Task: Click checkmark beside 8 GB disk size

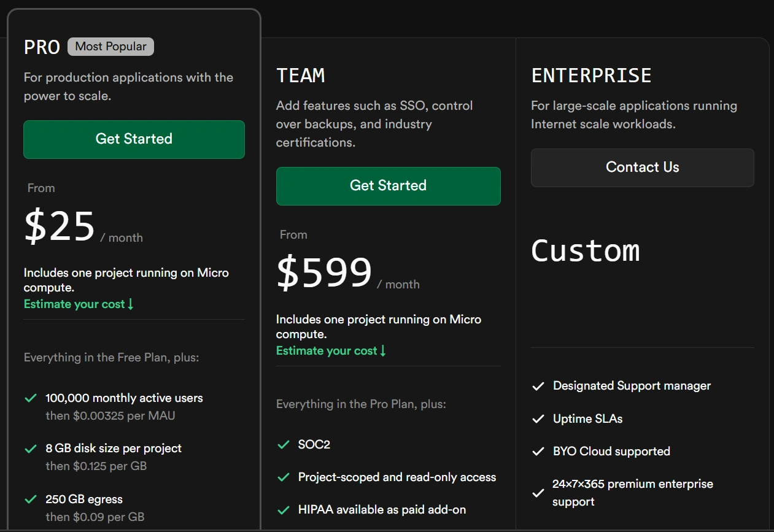Action: click(x=30, y=449)
